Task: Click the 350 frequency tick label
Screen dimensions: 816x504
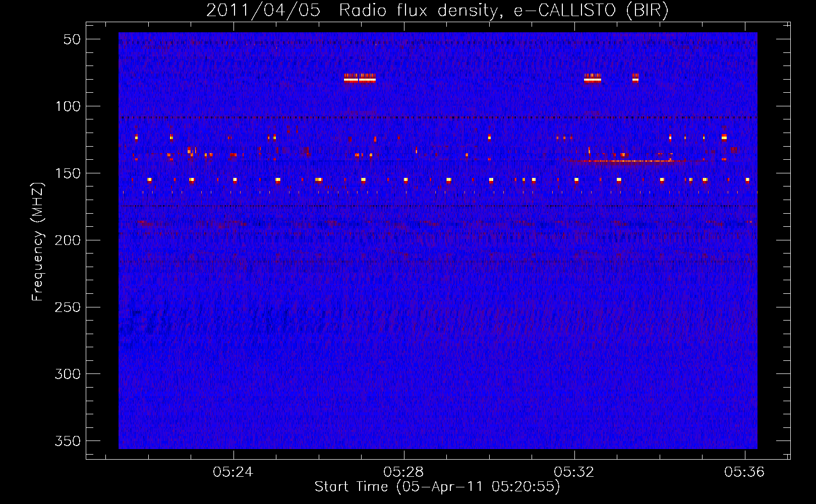Action: [68, 441]
